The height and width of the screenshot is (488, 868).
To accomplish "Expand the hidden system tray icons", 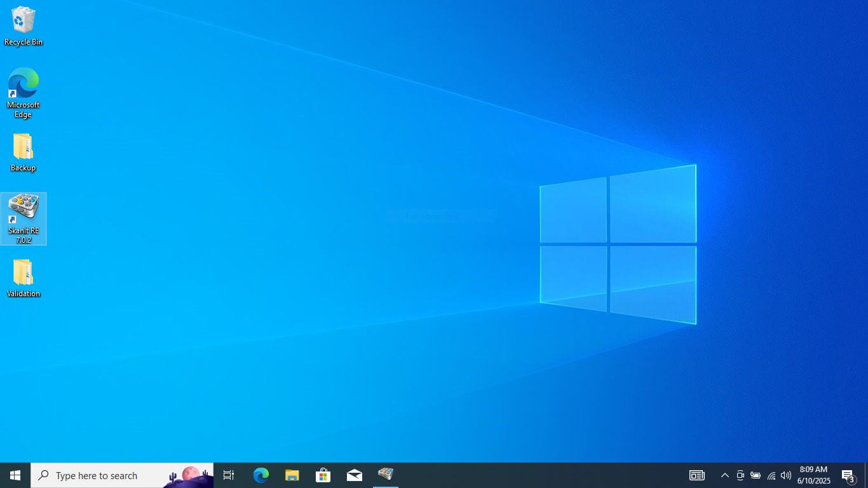I will tap(724, 475).
